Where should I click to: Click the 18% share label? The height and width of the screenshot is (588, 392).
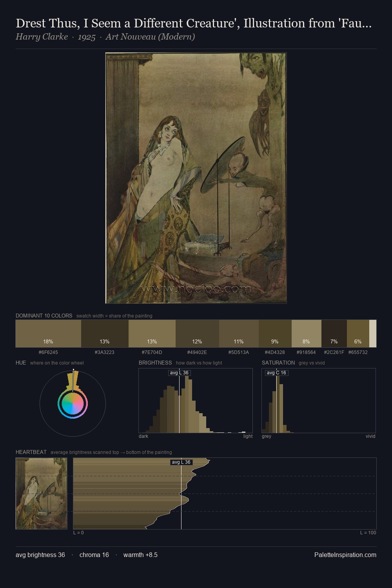point(48,341)
